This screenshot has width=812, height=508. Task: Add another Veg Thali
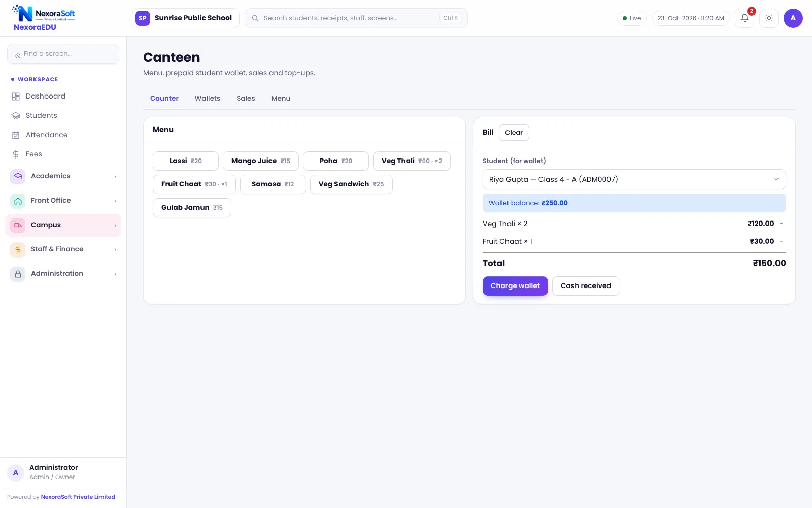(412, 161)
